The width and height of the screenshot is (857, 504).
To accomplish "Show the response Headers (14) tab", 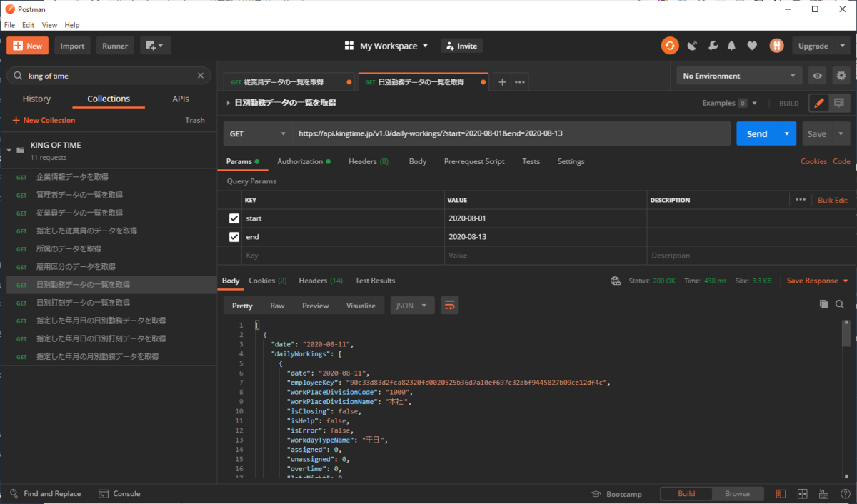I will point(321,281).
